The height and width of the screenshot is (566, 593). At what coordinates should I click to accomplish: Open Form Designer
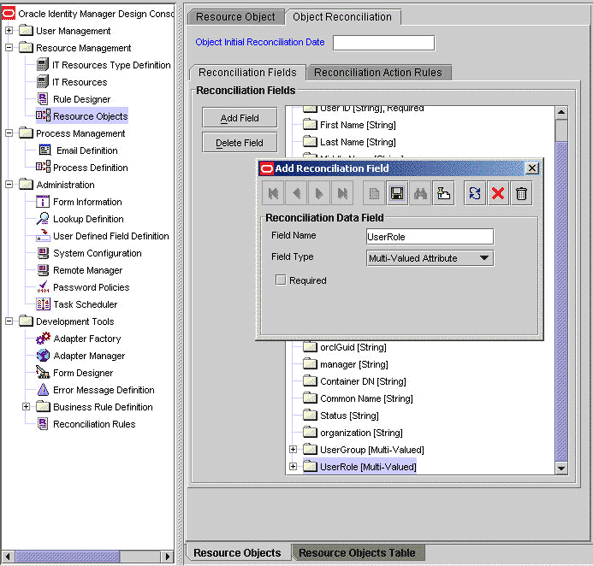(83, 373)
